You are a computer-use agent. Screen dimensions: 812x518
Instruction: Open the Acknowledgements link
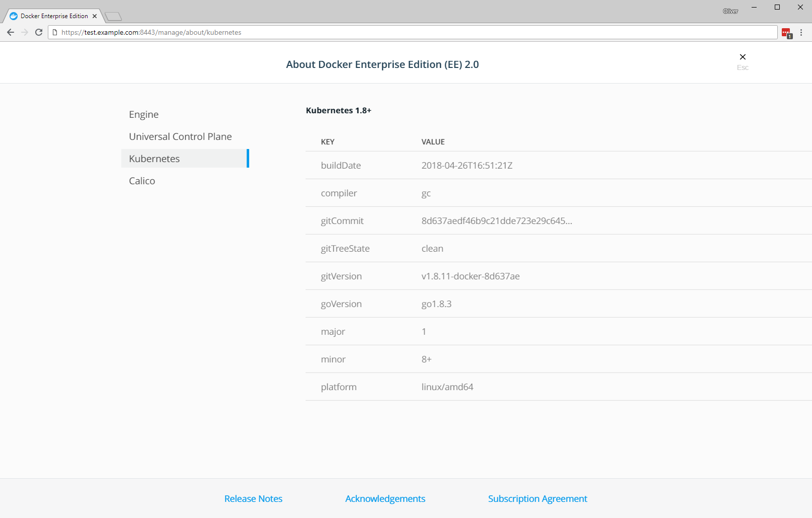(x=385, y=498)
